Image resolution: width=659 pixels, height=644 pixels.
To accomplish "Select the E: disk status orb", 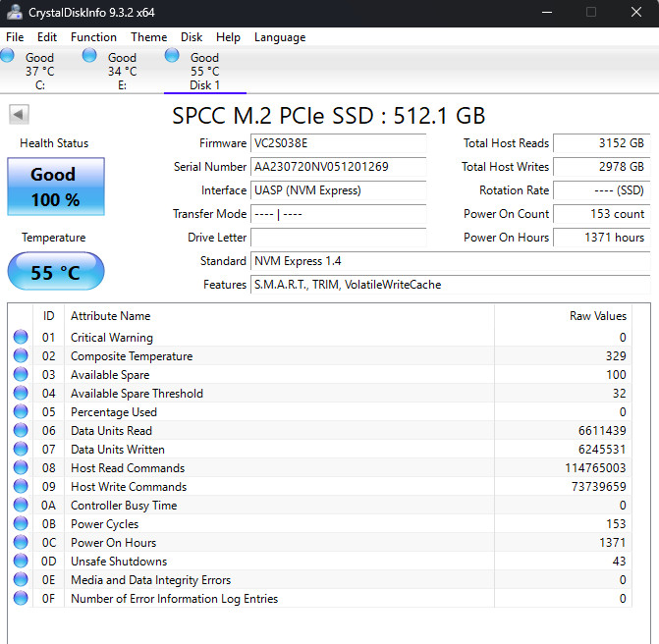I will pyautogui.click(x=89, y=55).
